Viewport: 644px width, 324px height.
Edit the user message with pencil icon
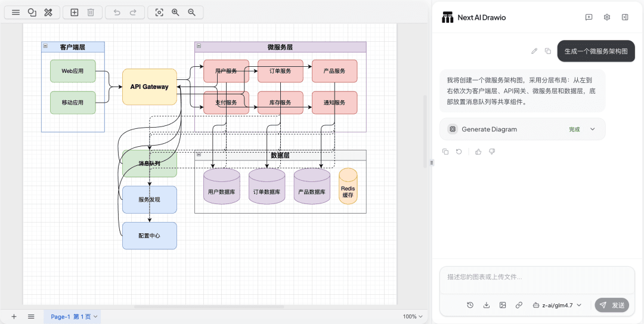coord(534,51)
